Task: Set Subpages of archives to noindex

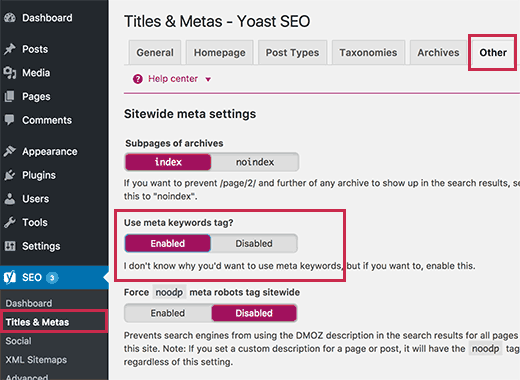Action: pyautogui.click(x=255, y=162)
